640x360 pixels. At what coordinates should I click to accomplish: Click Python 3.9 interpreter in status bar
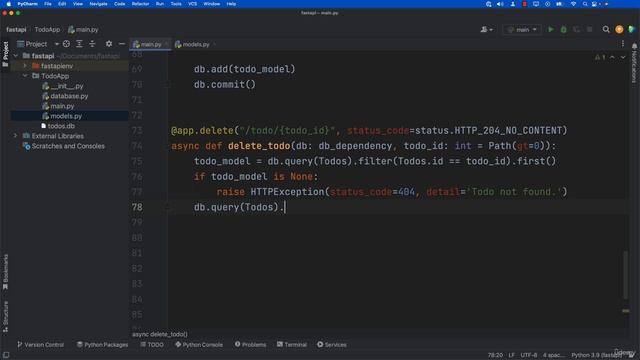click(x=596, y=355)
